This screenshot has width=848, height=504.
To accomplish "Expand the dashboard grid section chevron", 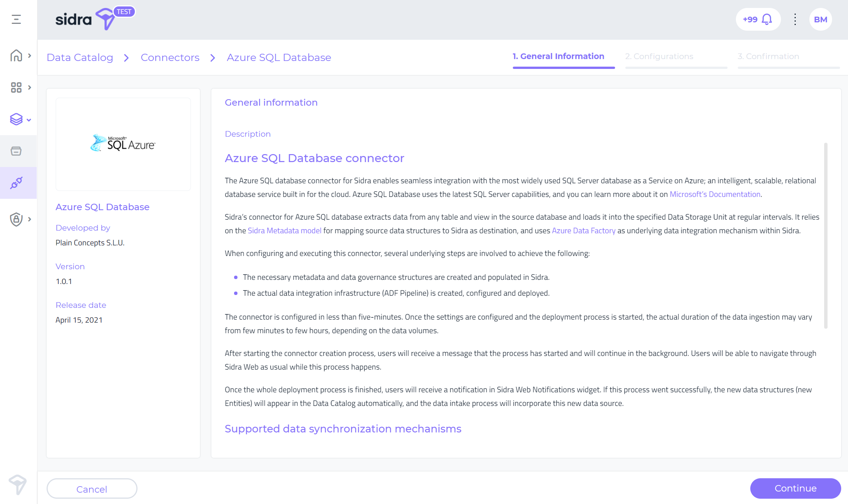I will point(30,87).
